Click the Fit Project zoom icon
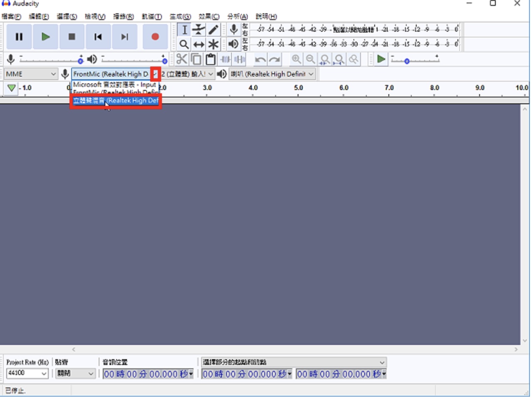 click(339, 59)
